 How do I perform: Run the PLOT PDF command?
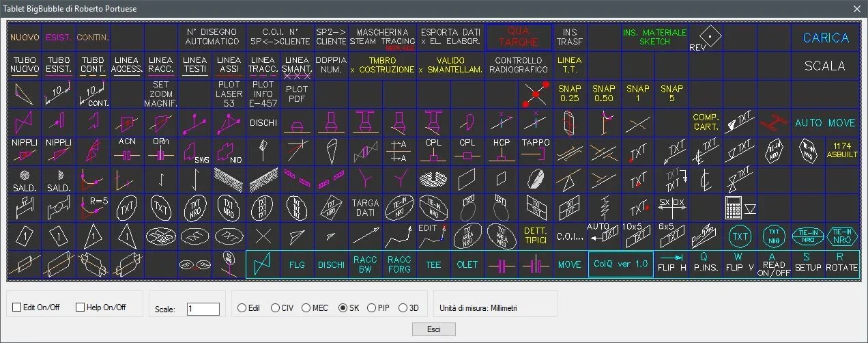click(x=297, y=93)
